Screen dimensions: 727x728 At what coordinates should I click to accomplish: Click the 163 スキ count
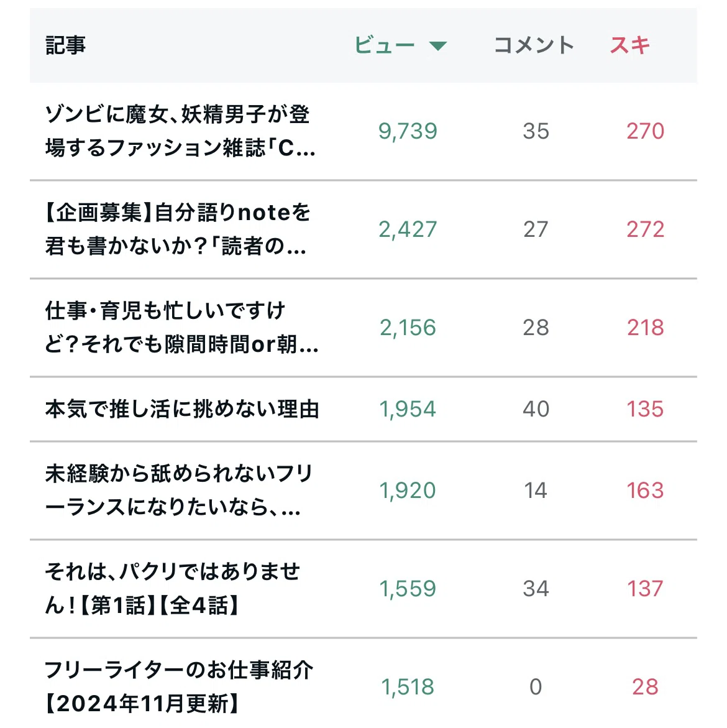coord(645,491)
